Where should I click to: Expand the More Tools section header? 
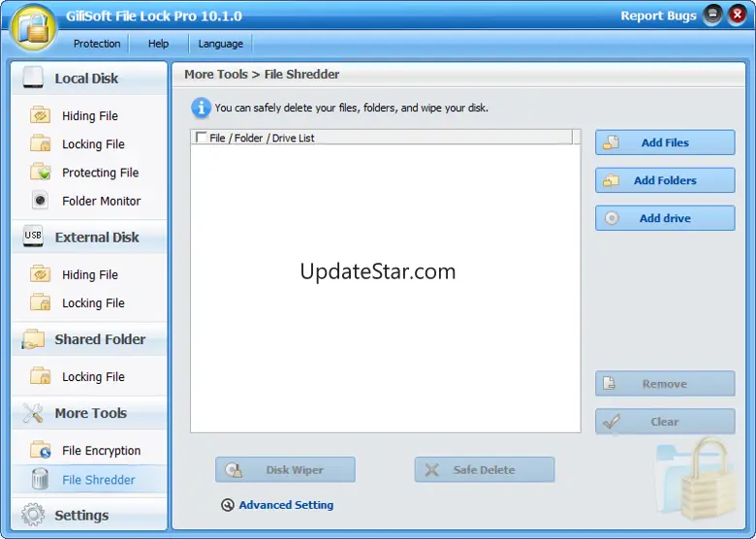click(89, 413)
